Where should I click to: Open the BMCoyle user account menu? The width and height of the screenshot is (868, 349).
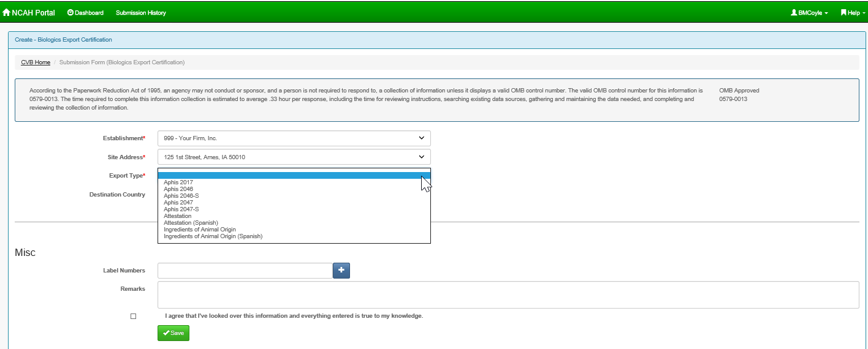[809, 13]
